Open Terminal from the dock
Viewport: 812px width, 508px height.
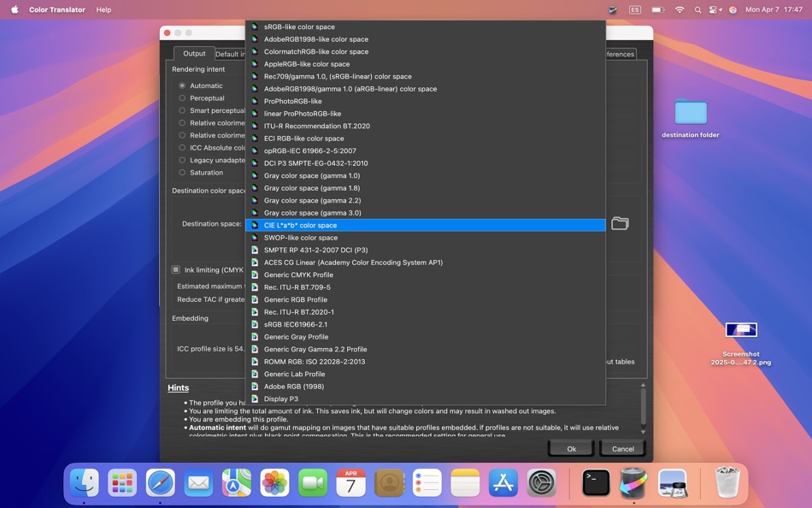coord(596,483)
